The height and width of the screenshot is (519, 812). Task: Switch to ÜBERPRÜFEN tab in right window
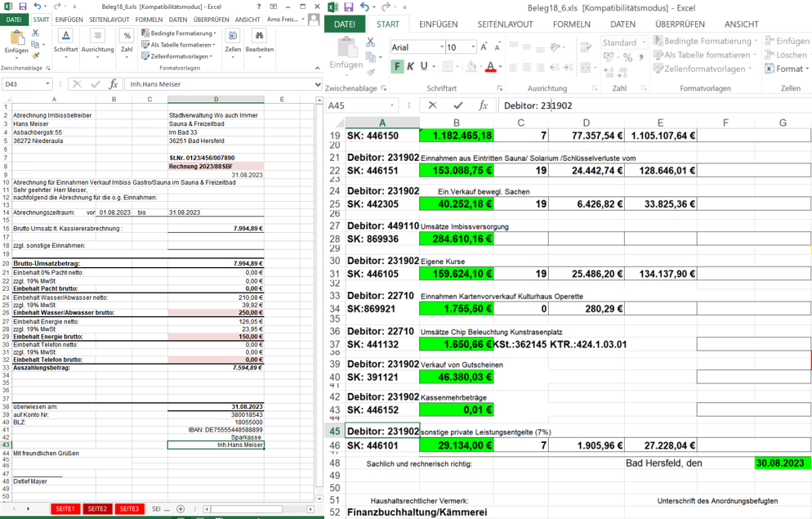click(680, 25)
